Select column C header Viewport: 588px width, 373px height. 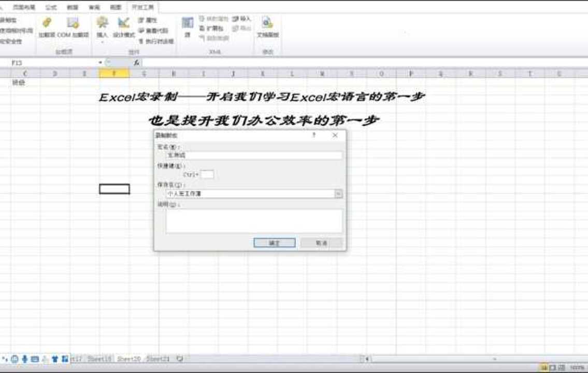(25, 74)
